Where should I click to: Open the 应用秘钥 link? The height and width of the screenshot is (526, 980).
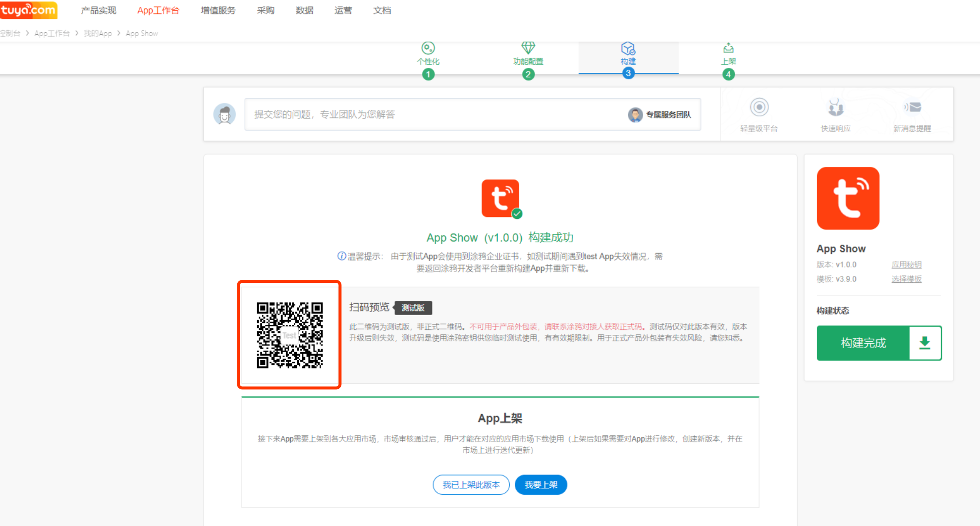tap(906, 264)
